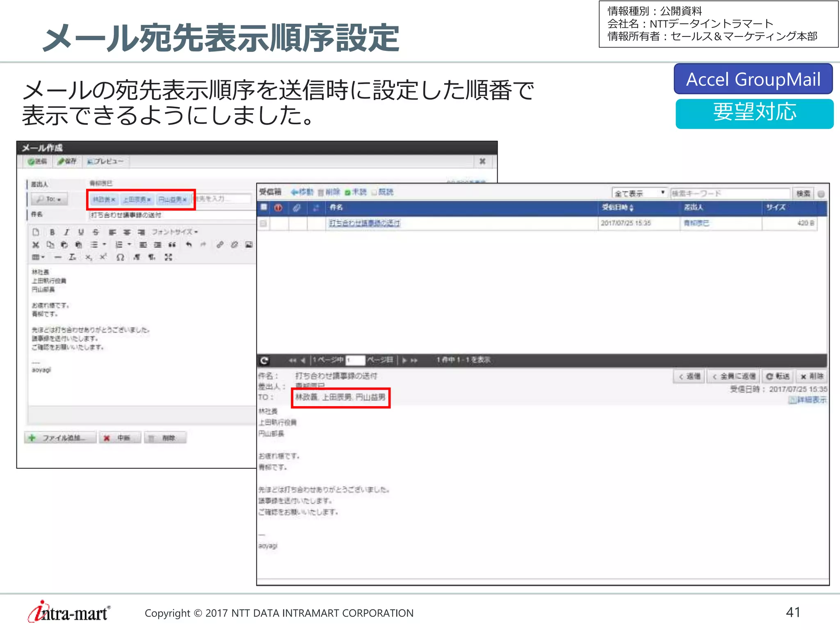Click the 既読 mark-as-read checkbox
The image size is (840, 630).
tap(375, 192)
